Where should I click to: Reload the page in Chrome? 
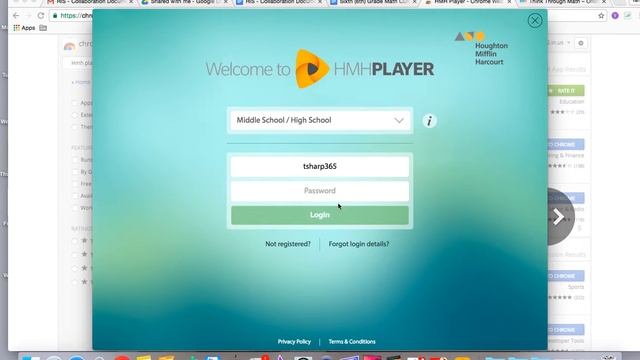tap(40, 16)
